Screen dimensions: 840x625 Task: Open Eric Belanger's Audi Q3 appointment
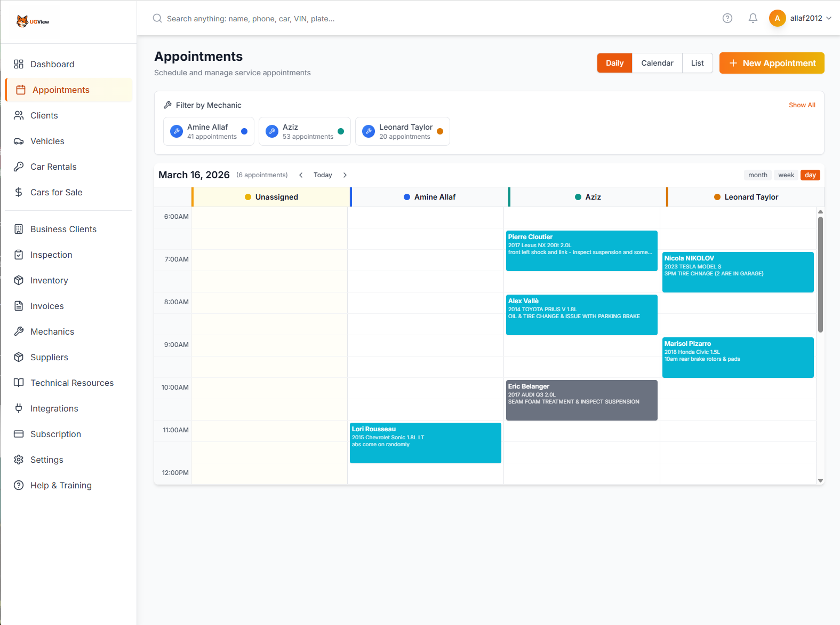coord(581,400)
